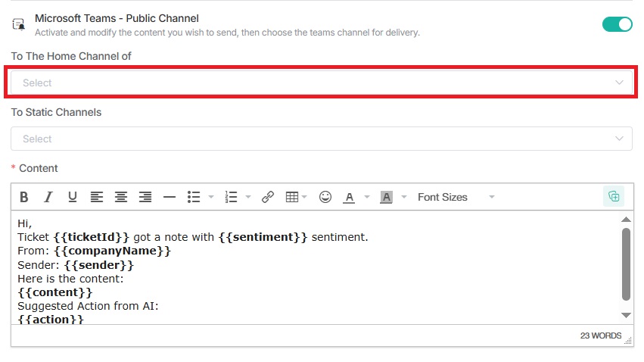Expand bullet list style options arrow
The height and width of the screenshot is (362, 644).
(211, 197)
